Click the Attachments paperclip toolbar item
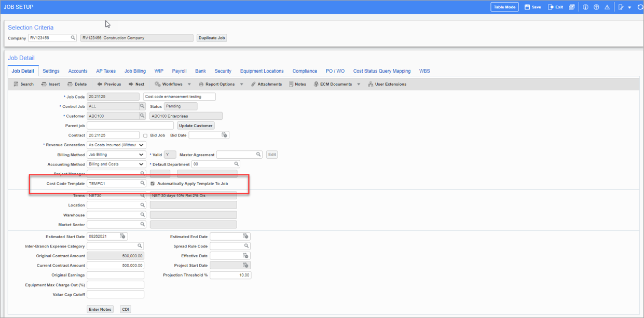The image size is (644, 318). [266, 84]
